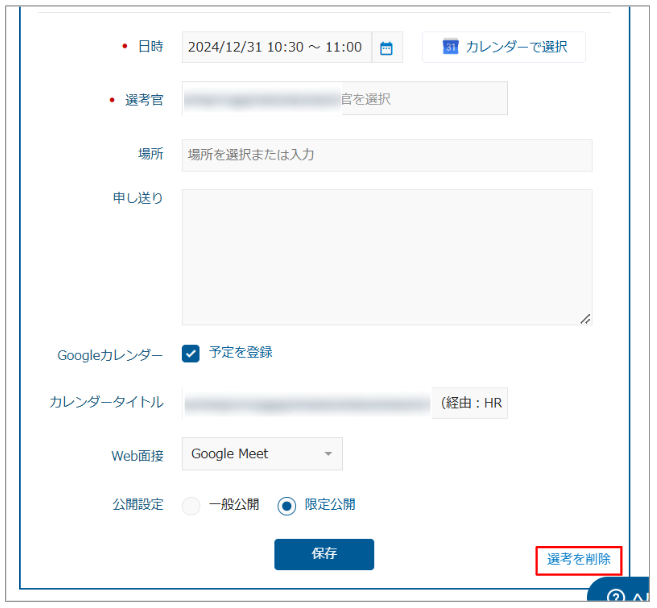Click the 保存 button

tap(324, 554)
